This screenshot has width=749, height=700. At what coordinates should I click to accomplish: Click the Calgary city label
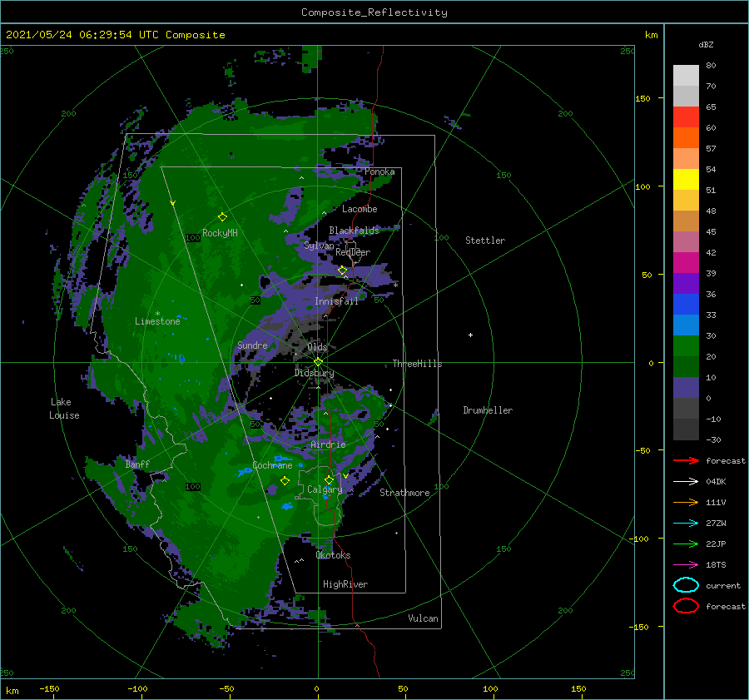tap(325, 489)
